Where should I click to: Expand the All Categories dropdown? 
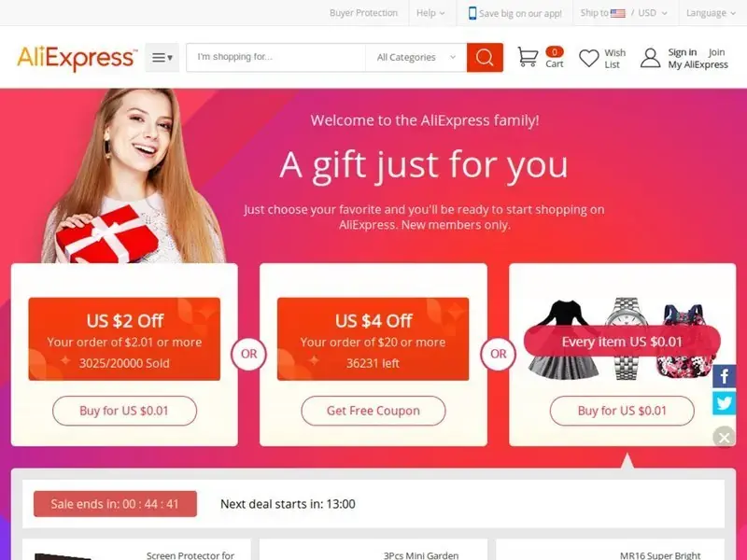[416, 58]
